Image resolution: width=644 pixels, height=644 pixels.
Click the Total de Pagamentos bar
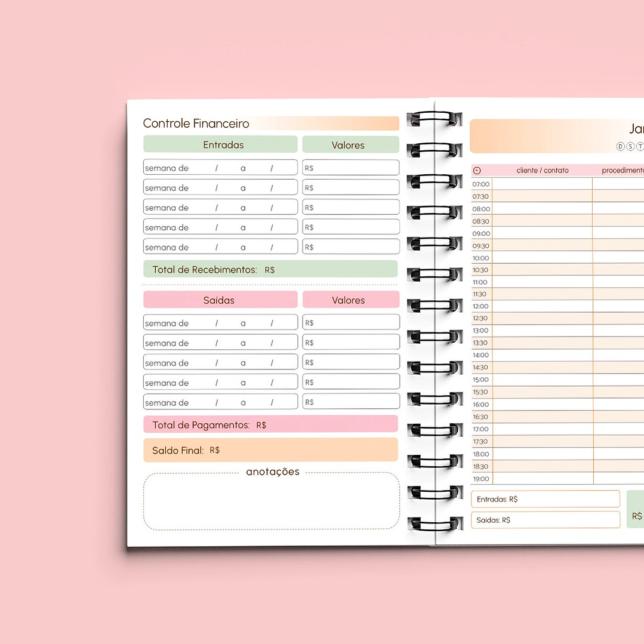pyautogui.click(x=270, y=424)
